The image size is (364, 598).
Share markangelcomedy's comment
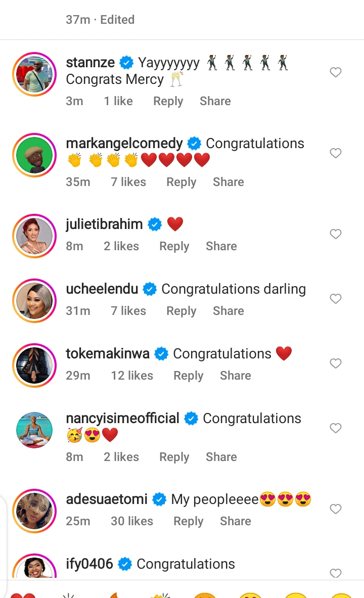click(x=228, y=182)
